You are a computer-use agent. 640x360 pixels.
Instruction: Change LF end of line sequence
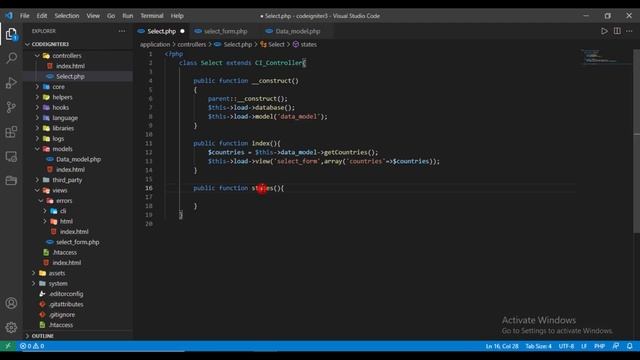tap(584, 346)
